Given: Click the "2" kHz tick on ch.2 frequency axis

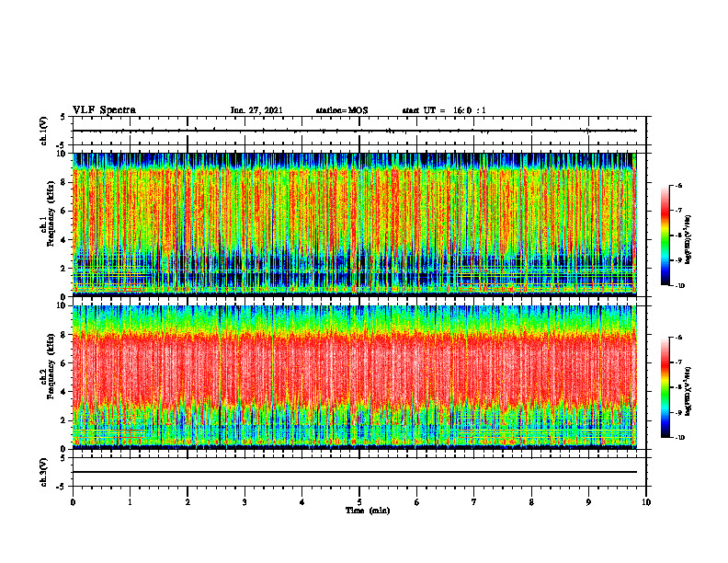Looking at the screenshot, I should point(63,420).
